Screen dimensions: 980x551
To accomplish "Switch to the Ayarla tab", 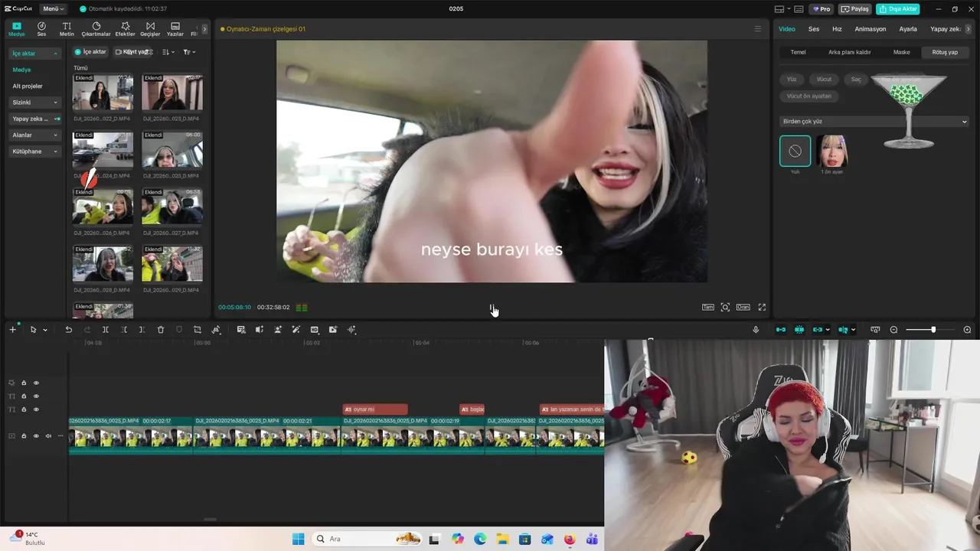I will click(x=908, y=29).
